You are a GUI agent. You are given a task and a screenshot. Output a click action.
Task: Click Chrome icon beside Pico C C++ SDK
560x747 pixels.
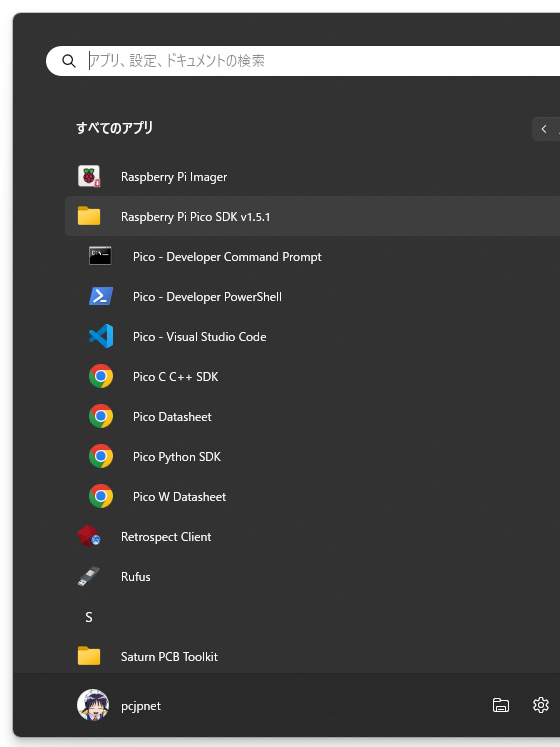101,376
